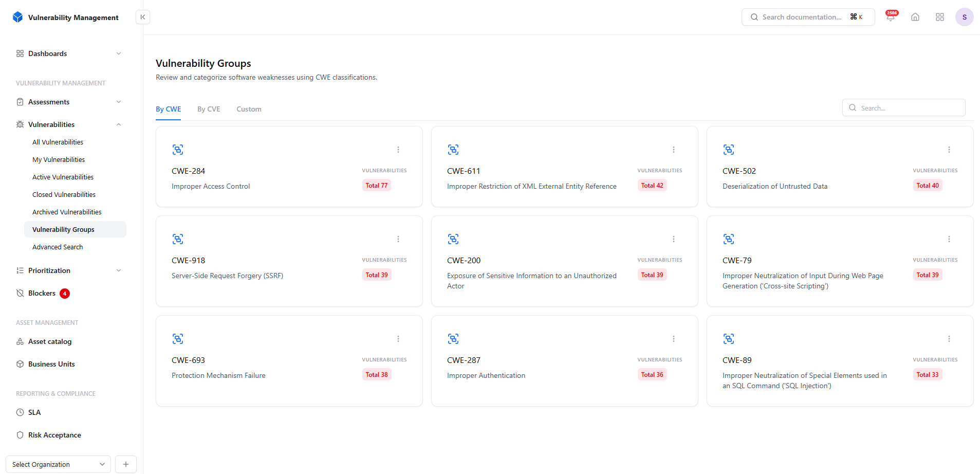The height and width of the screenshot is (474, 980).
Task: Click the CWE-918 group icon
Action: click(178, 239)
